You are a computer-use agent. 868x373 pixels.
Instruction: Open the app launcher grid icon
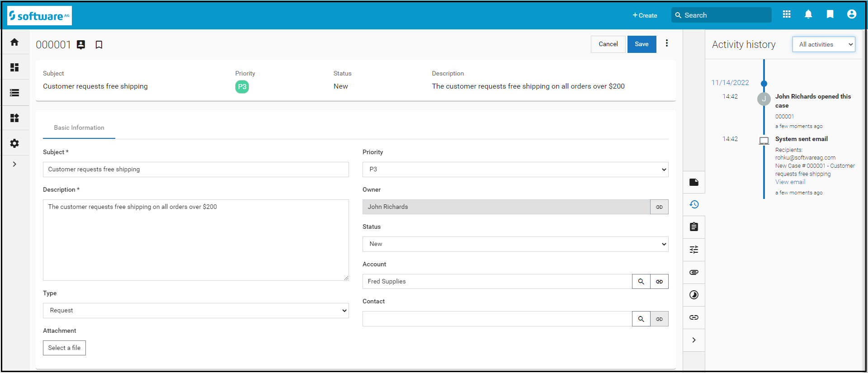pos(787,14)
